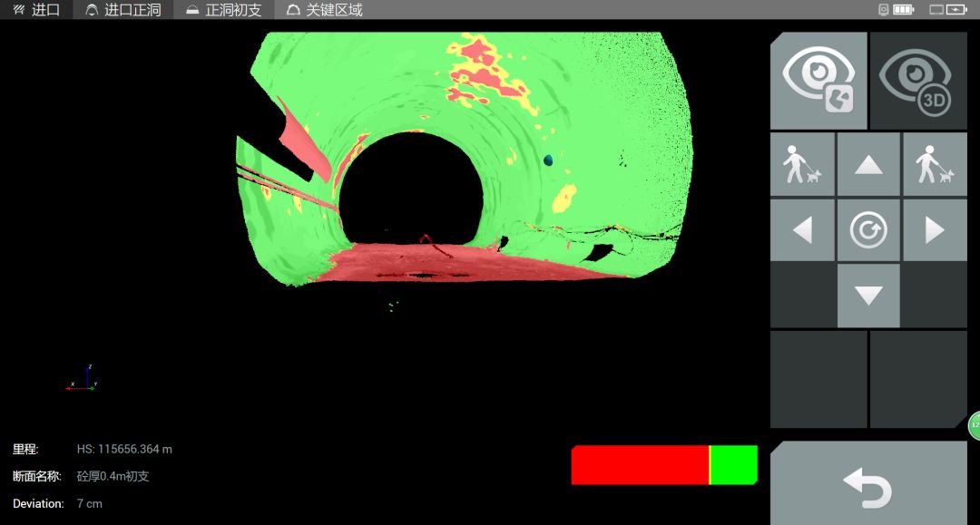This screenshot has width=980, height=525.
Task: Click the blue marker point on the tunnel wall
Action: [548, 160]
